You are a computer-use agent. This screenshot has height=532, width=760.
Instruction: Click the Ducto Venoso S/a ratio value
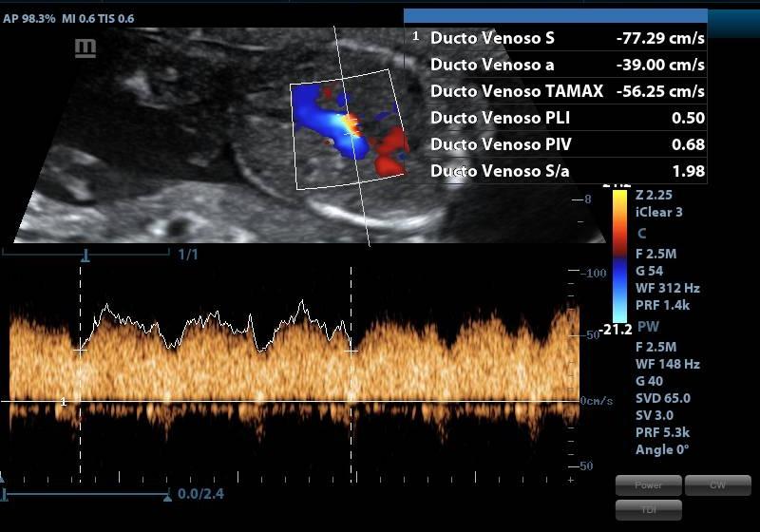coord(687,171)
